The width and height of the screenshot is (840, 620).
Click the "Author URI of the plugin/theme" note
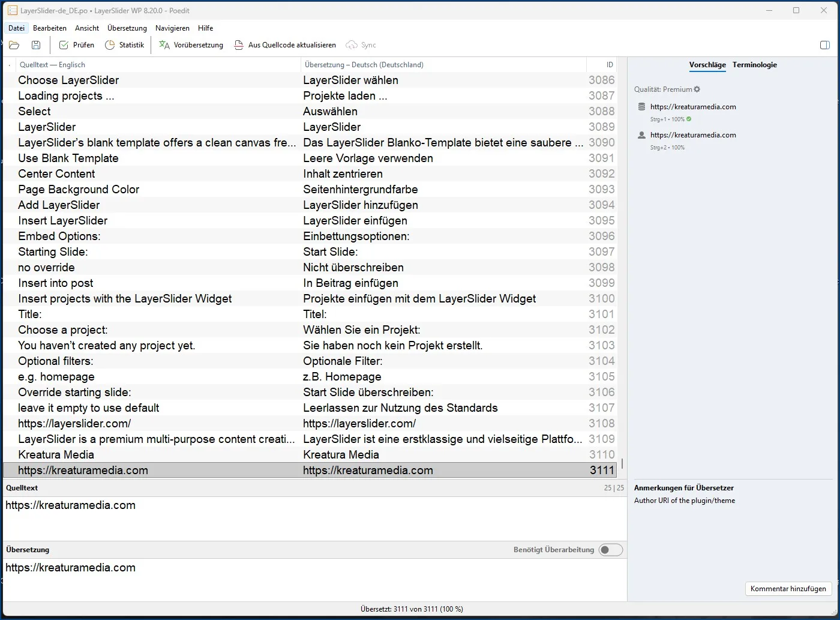pyautogui.click(x=685, y=501)
